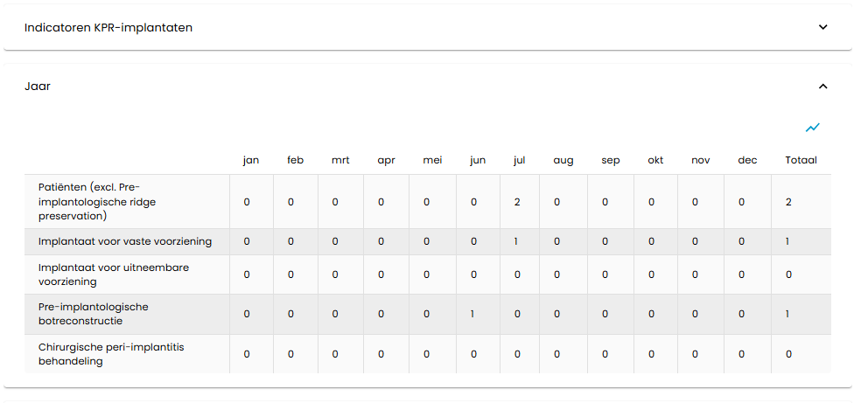Click the Implantaat voor uitneembare voorziening row label
Screen dimensions: 868x403
(114, 274)
